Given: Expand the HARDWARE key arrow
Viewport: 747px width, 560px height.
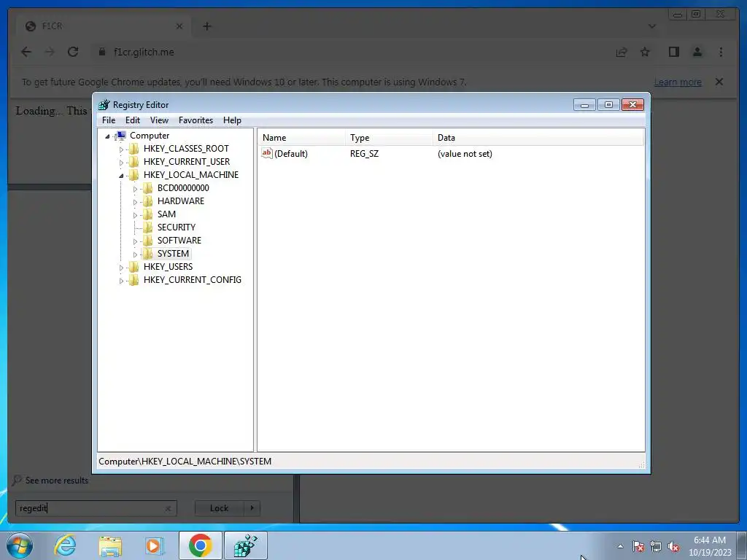Looking at the screenshot, I should 135,202.
